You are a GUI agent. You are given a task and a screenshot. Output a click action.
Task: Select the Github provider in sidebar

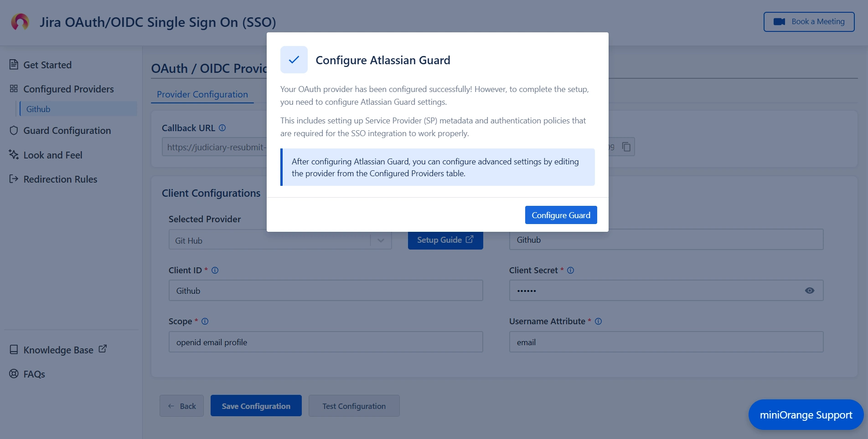point(77,109)
